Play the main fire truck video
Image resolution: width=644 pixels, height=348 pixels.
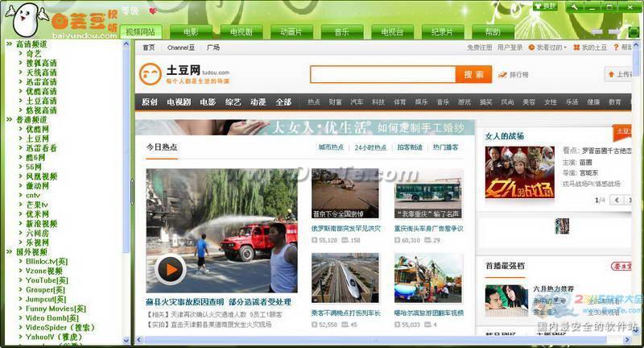pos(171,270)
